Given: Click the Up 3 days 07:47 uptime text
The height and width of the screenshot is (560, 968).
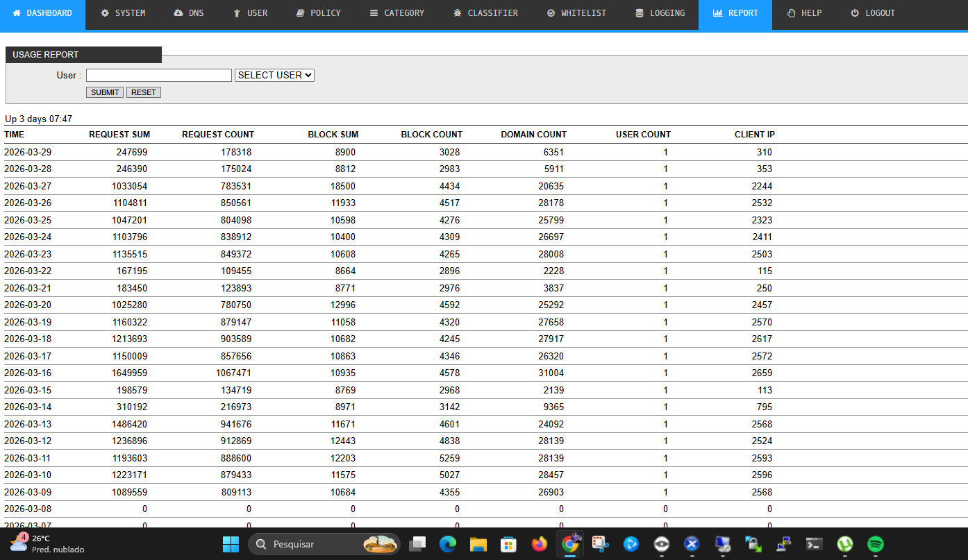Looking at the screenshot, I should (x=38, y=119).
